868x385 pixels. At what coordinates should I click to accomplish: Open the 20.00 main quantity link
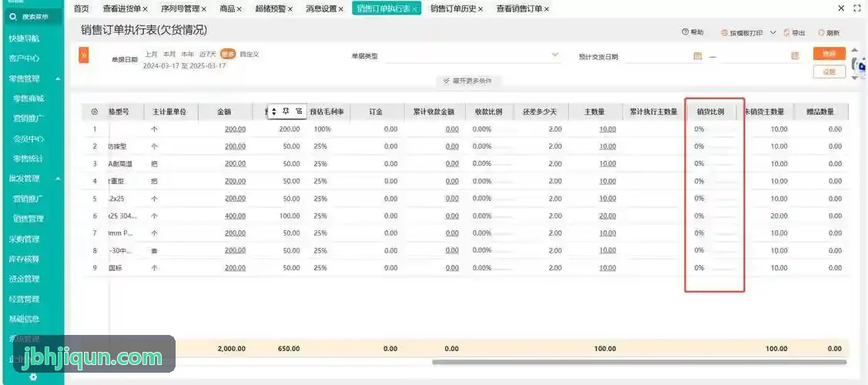point(607,216)
